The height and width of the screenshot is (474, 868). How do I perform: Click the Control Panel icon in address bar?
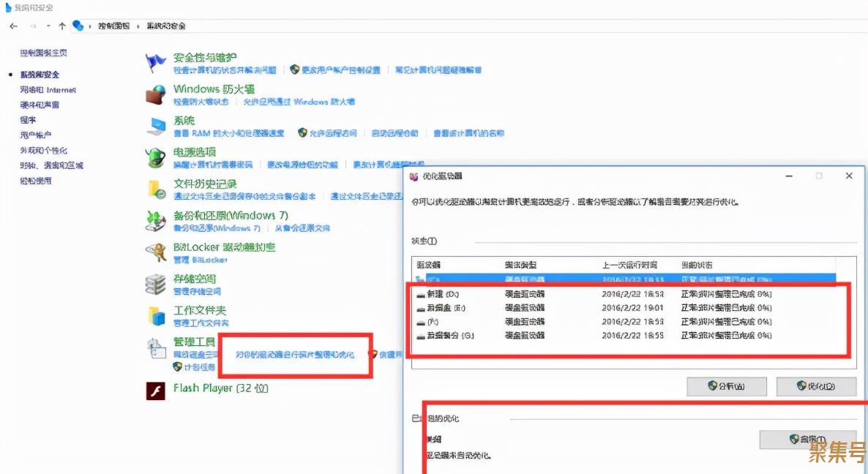point(78,26)
